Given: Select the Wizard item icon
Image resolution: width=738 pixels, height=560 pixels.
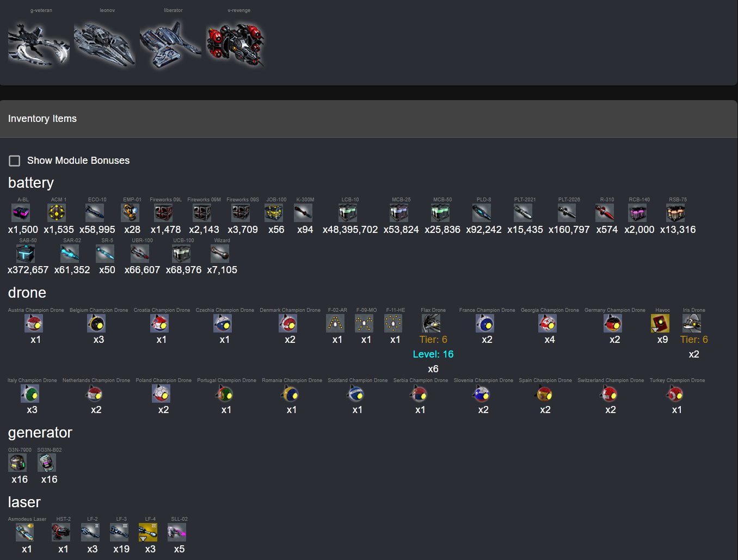Looking at the screenshot, I should tap(220, 254).
